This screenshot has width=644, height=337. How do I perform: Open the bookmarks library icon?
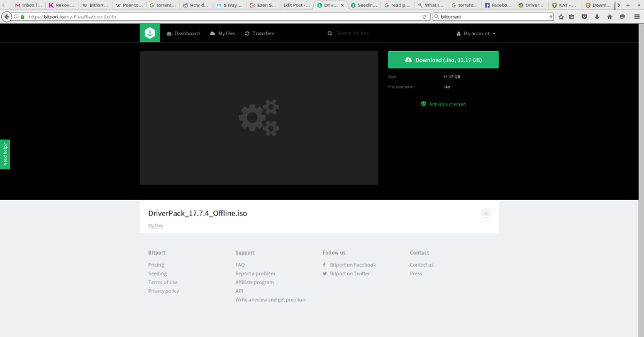(572, 17)
